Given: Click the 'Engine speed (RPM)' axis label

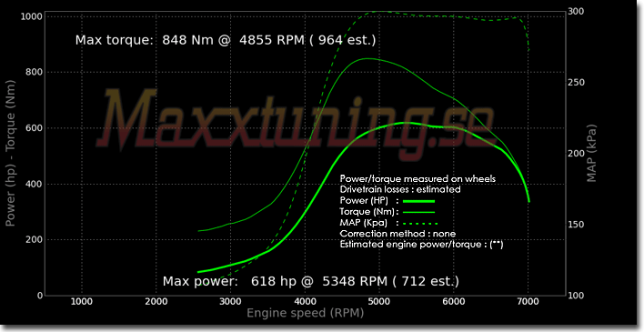Looking at the screenshot, I should click(305, 314).
